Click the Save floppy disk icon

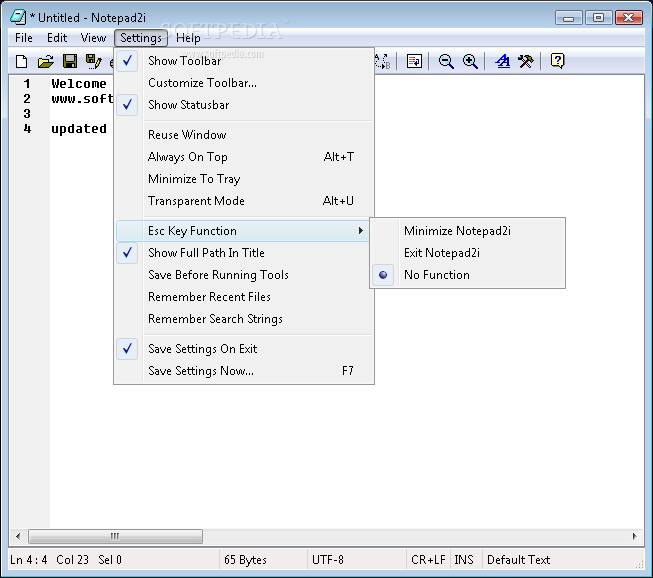(70, 61)
